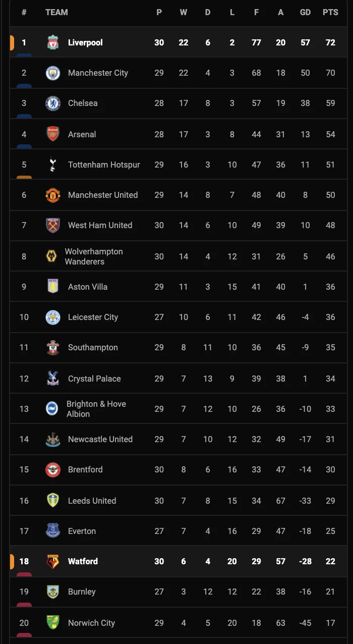Click the Arsenal club crest
Viewport: 353px width, 644px height.
click(53, 134)
